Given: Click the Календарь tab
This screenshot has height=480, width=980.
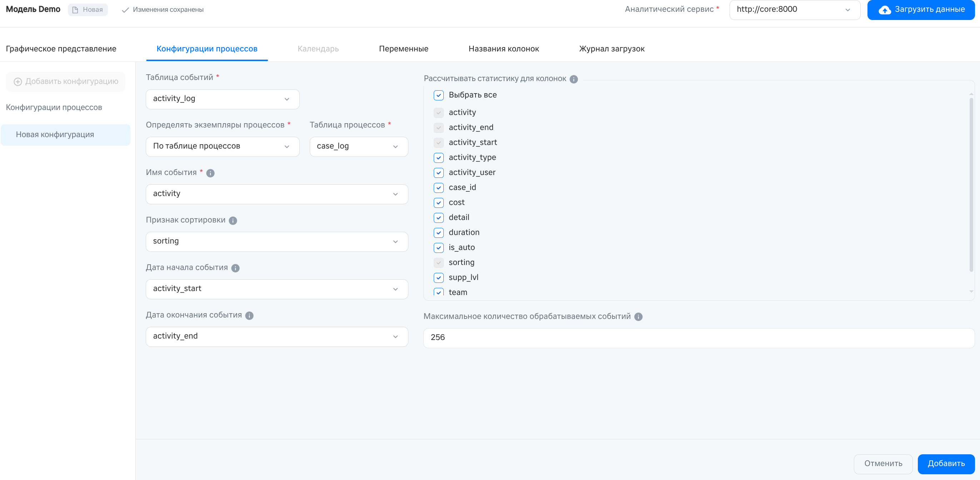Looking at the screenshot, I should 318,49.
